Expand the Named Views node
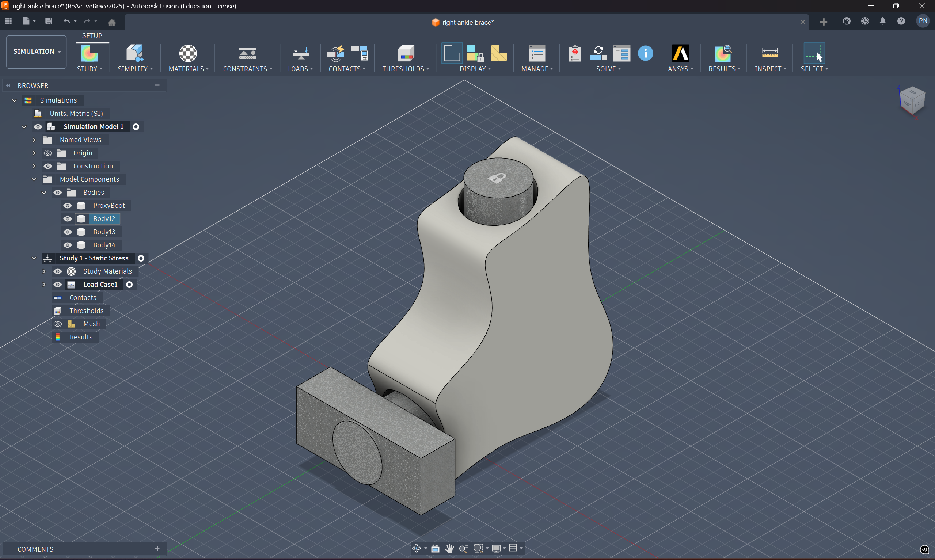This screenshot has width=935, height=560. 34,140
